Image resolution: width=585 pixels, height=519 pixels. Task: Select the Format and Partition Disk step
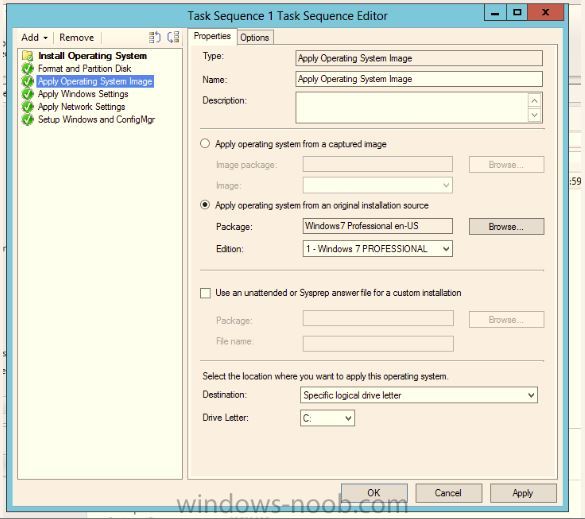click(85, 69)
